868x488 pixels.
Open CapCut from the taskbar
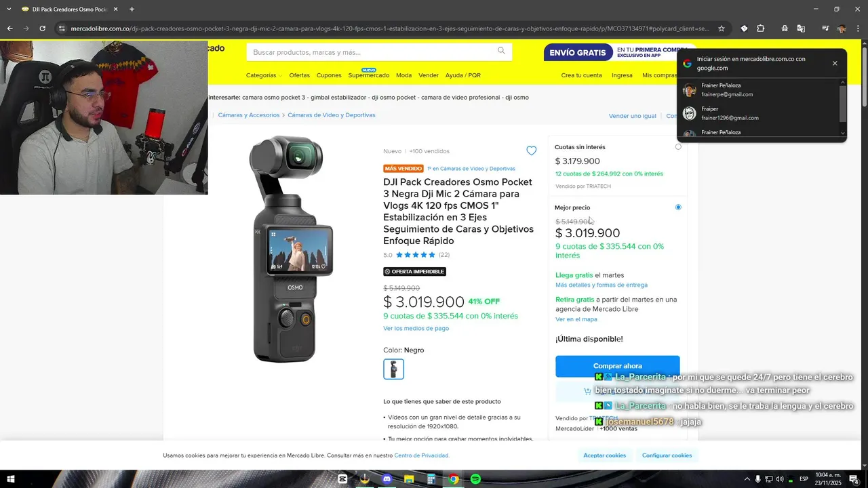[x=342, y=479]
